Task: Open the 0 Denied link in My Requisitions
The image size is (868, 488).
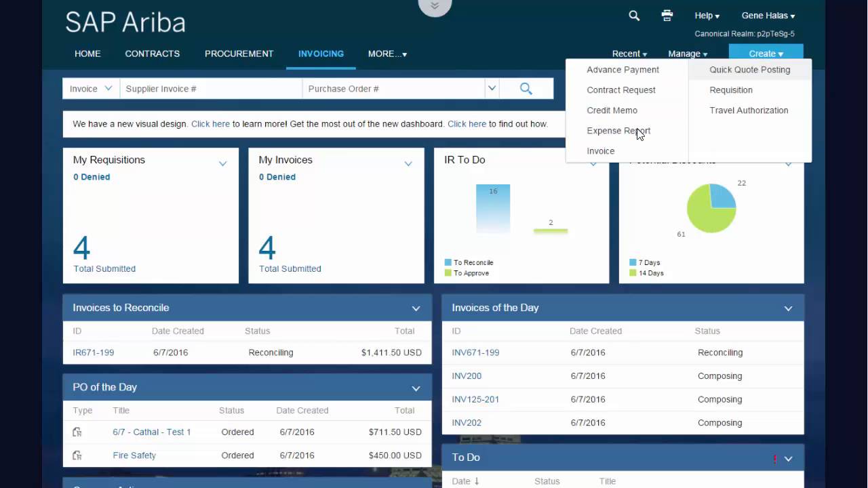Action: click(x=92, y=177)
